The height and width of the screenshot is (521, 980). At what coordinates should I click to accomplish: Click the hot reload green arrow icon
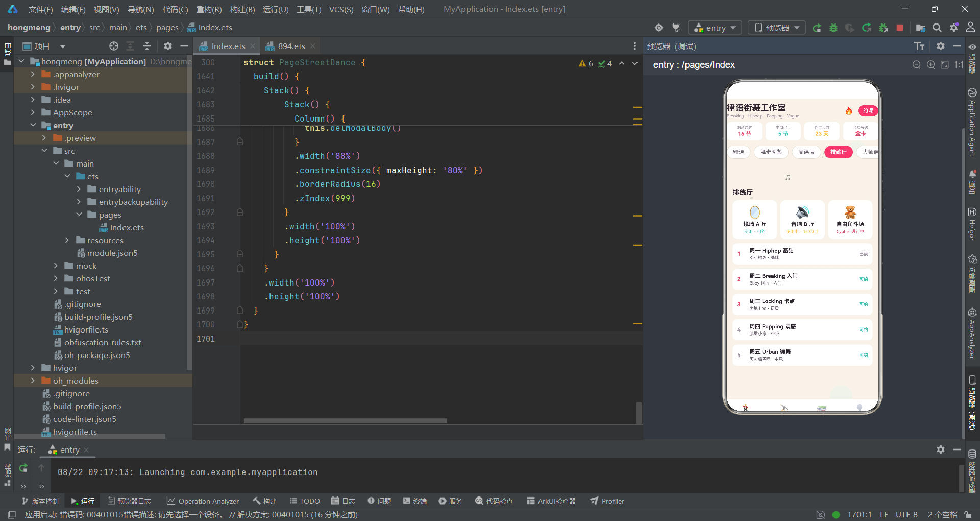click(867, 28)
